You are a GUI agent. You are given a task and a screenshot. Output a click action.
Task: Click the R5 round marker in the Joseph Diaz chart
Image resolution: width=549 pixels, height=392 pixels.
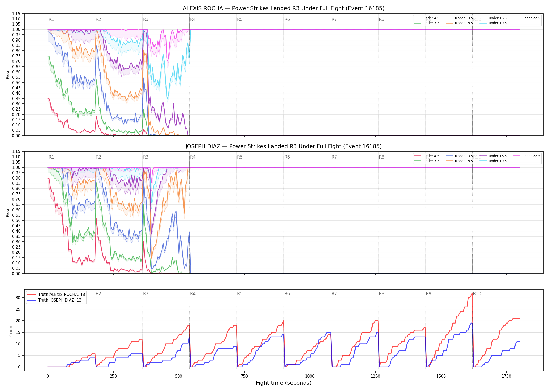[x=240, y=157]
